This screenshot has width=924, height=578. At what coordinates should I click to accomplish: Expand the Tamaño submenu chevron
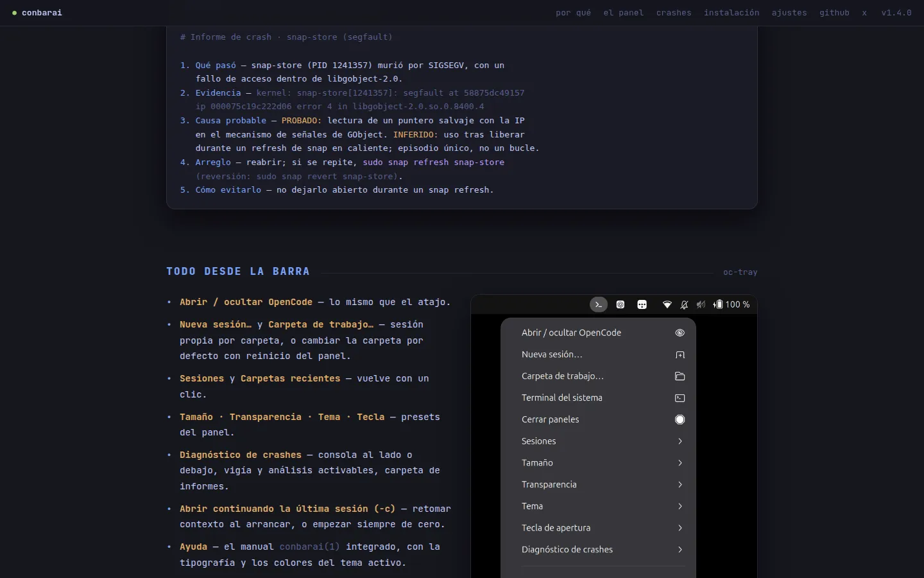[680, 463]
